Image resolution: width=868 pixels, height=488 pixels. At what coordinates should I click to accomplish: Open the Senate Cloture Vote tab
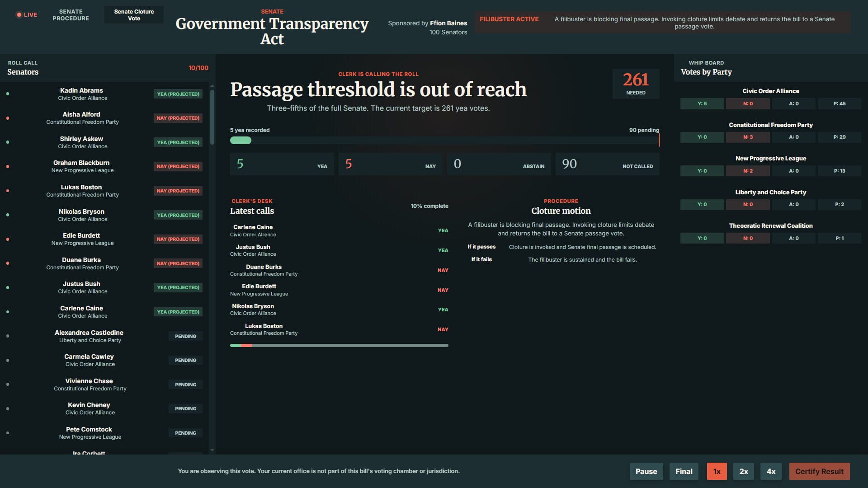134,15
